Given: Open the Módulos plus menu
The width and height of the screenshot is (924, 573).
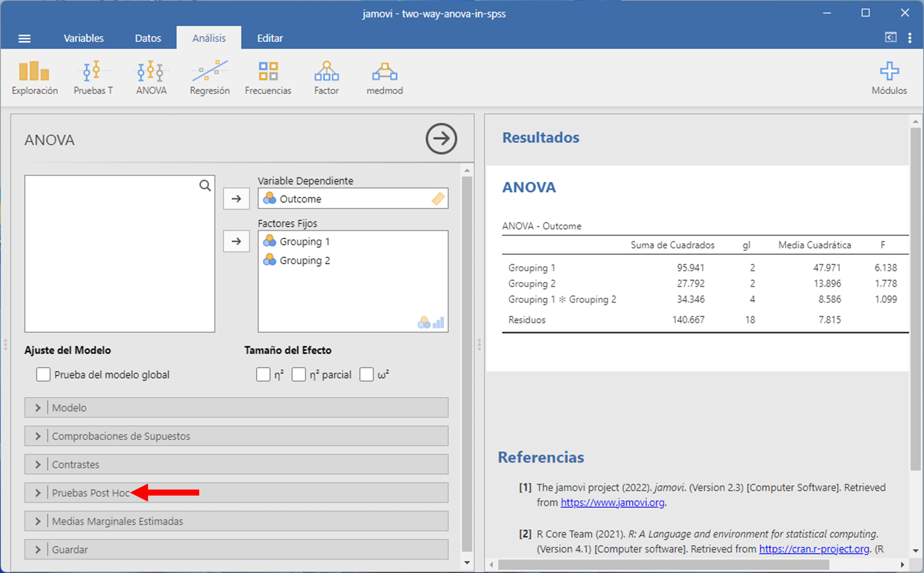Looking at the screenshot, I should (889, 78).
